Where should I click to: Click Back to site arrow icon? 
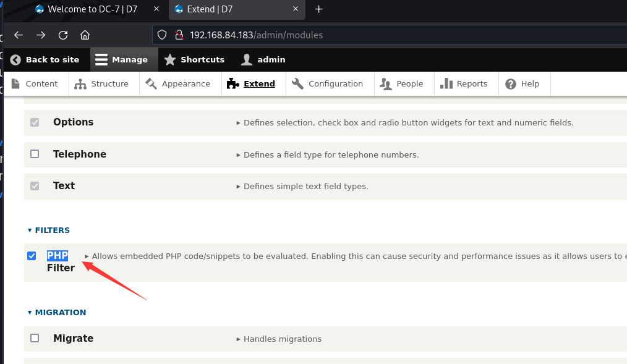coord(15,59)
